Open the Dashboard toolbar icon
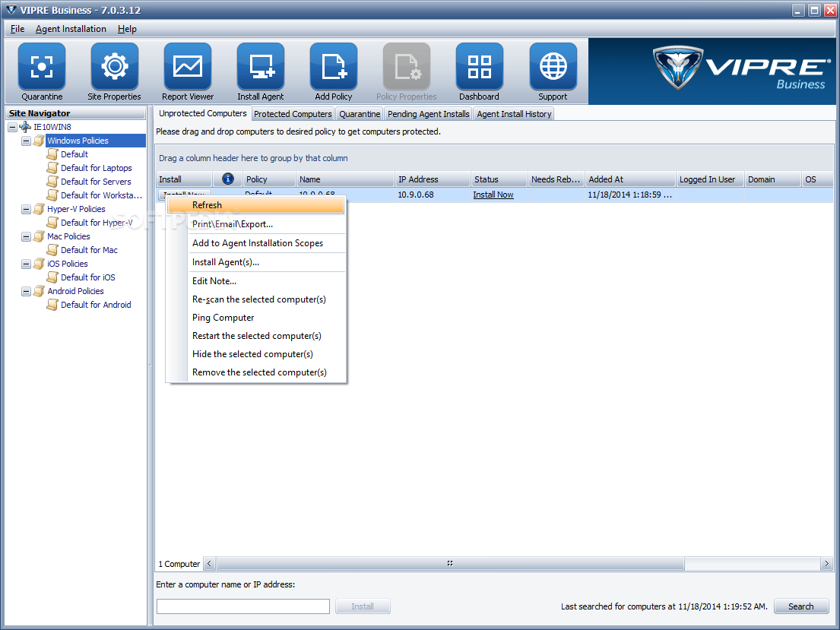Viewport: 840px width, 630px height. click(480, 67)
